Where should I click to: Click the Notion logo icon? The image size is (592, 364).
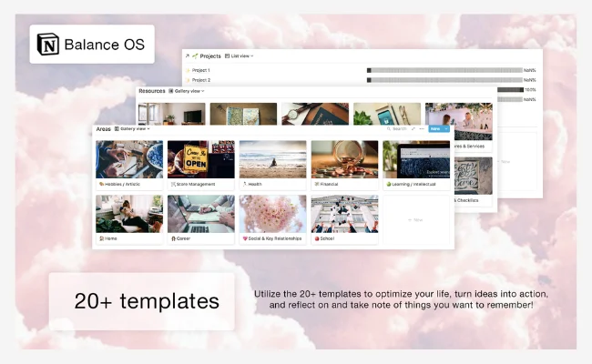coord(48,44)
